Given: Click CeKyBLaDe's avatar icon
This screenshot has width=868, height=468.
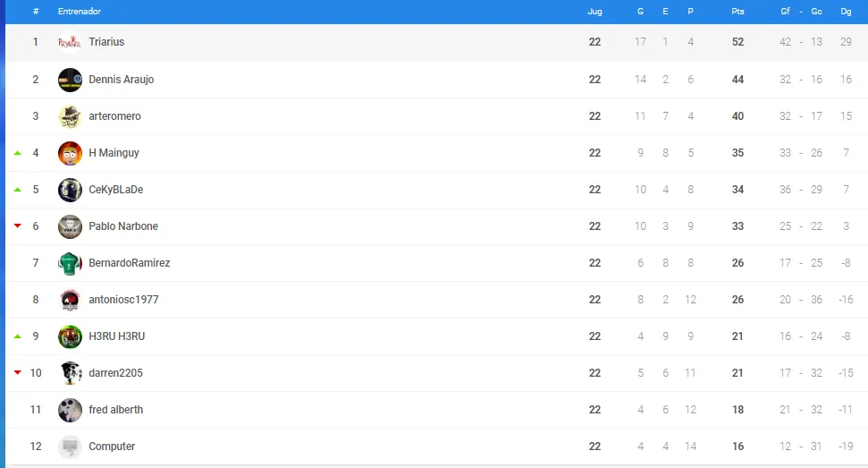Looking at the screenshot, I should coord(70,190).
